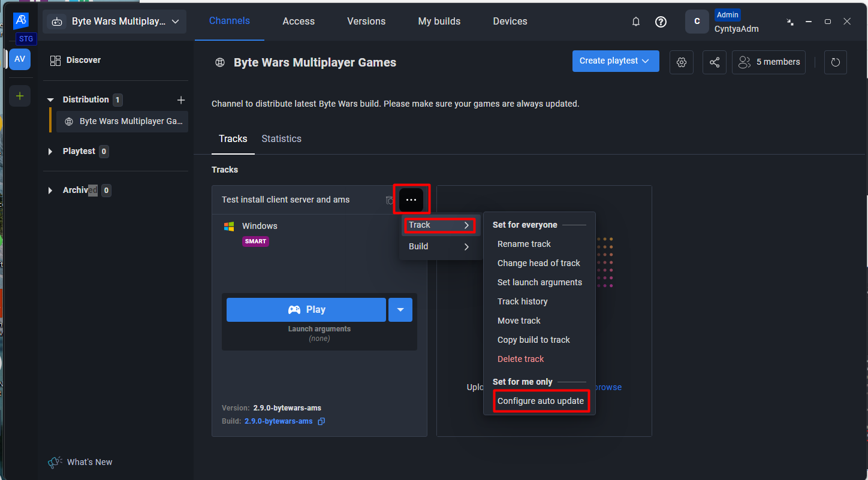The height and width of the screenshot is (480, 868).
Task: Click the SMART badge under Windows
Action: tap(255, 241)
